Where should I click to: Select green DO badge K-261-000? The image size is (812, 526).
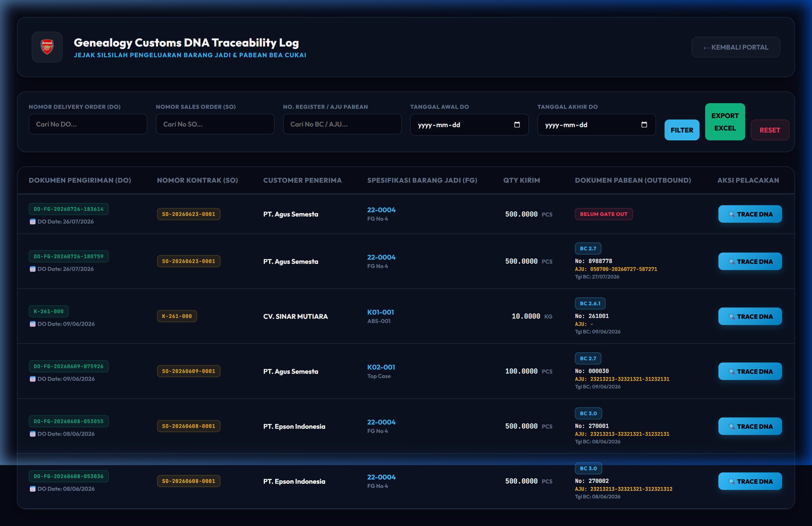click(49, 311)
